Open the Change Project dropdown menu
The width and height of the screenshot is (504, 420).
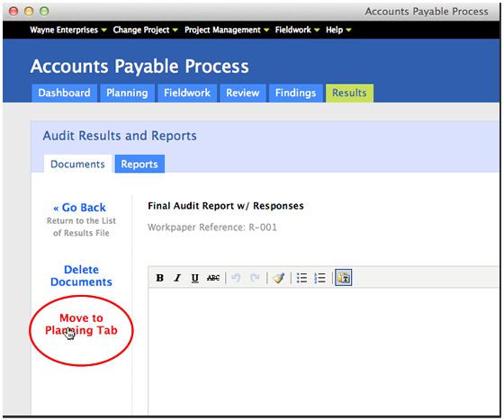[145, 30]
